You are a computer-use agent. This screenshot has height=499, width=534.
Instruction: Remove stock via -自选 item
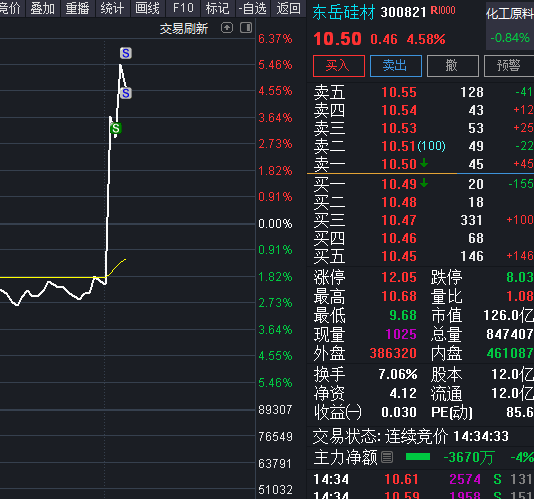point(252,8)
